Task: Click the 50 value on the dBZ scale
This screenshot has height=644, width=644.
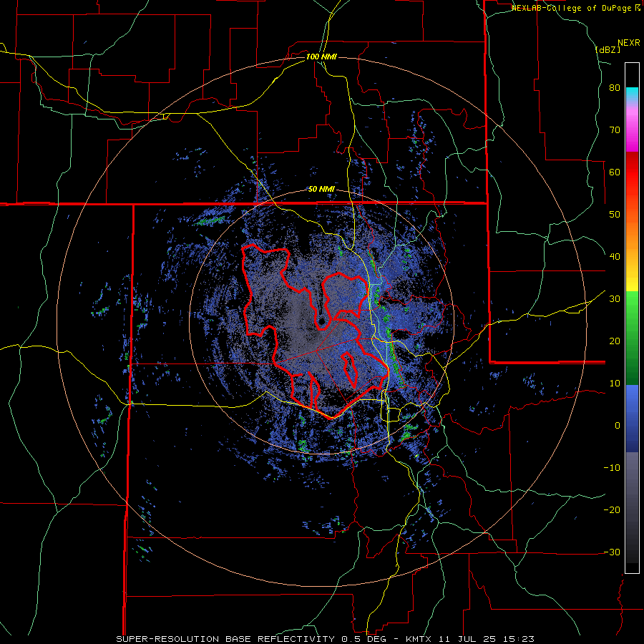Action: 615,215
